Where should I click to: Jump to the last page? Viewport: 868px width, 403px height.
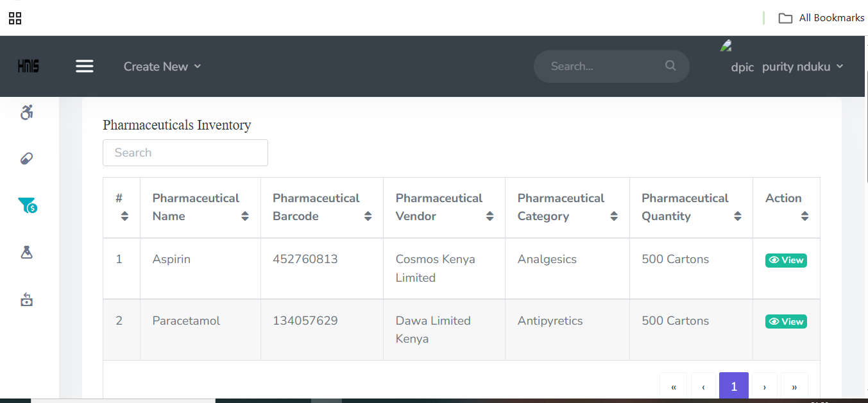794,386
